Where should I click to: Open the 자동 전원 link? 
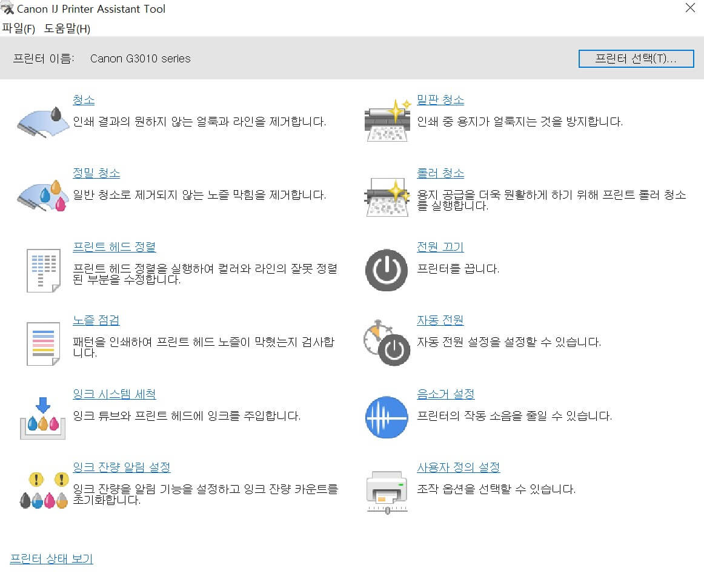click(440, 320)
